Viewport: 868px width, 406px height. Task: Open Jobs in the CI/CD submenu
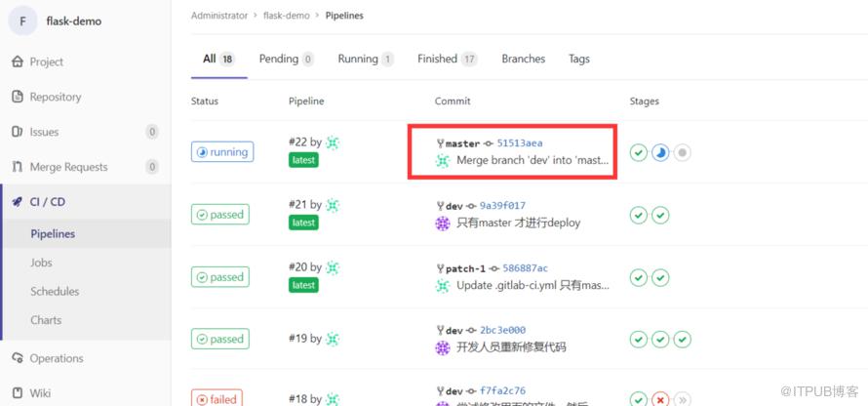click(x=42, y=263)
